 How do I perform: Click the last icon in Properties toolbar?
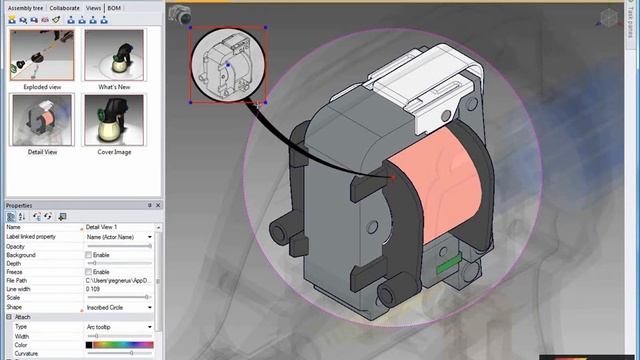62,217
